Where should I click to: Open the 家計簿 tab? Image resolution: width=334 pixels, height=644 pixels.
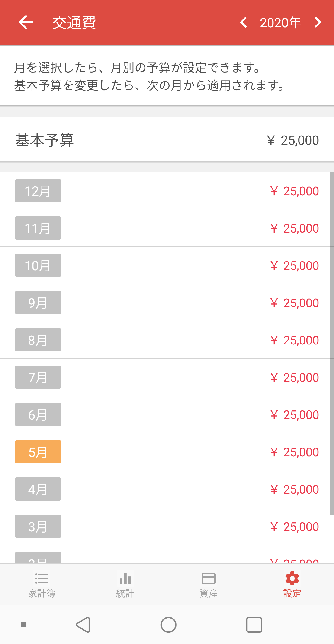pyautogui.click(x=42, y=585)
